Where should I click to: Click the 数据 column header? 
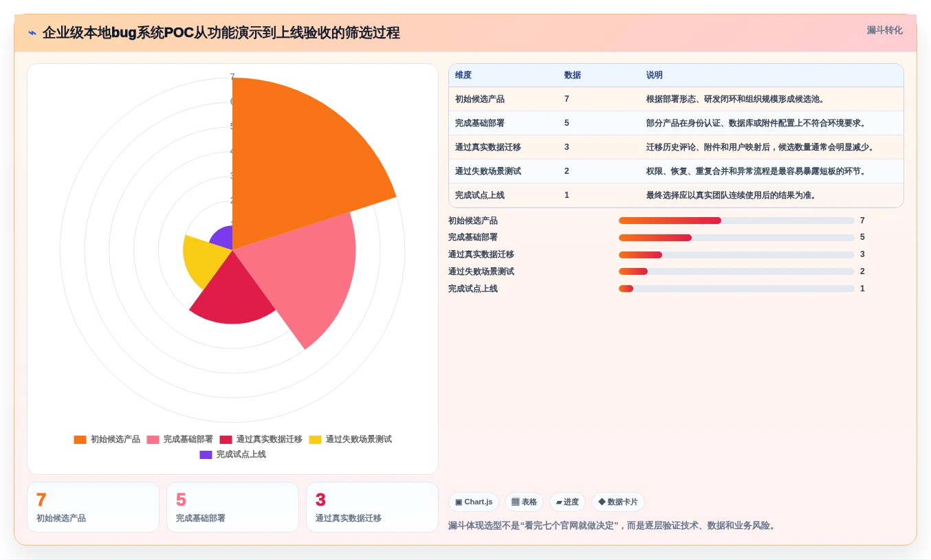(573, 75)
